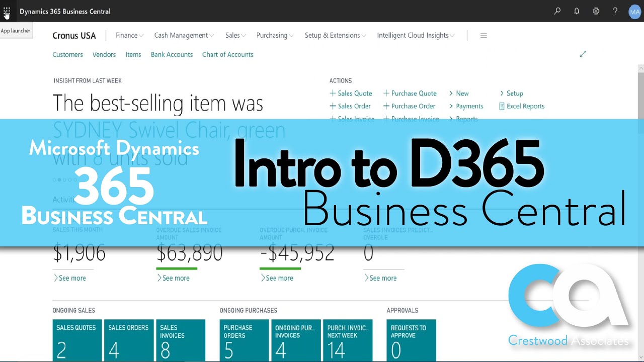Open the Ongoing Purchase Invoices tile
Viewport: 644px width, 362px height.
(x=296, y=340)
